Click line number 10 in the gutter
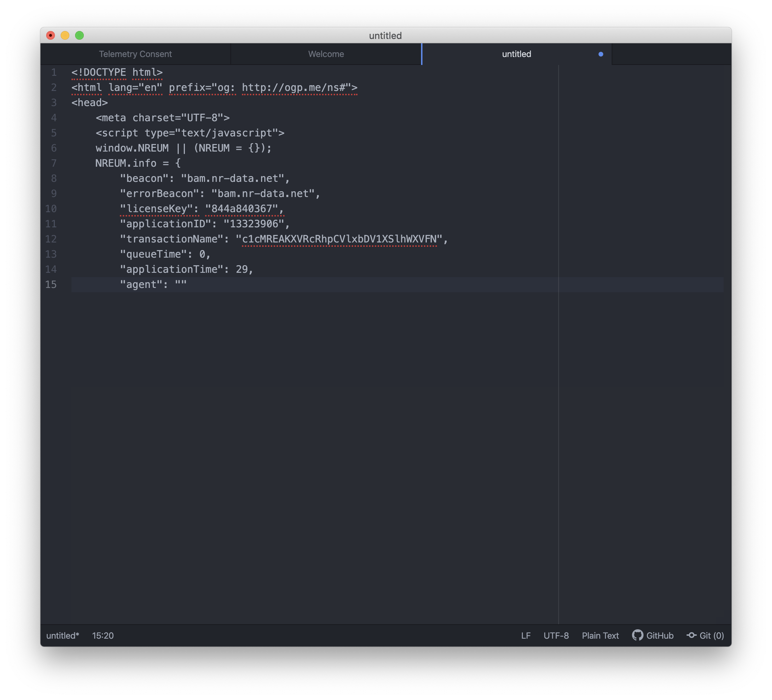Viewport: 772px width, 700px height. tap(51, 209)
